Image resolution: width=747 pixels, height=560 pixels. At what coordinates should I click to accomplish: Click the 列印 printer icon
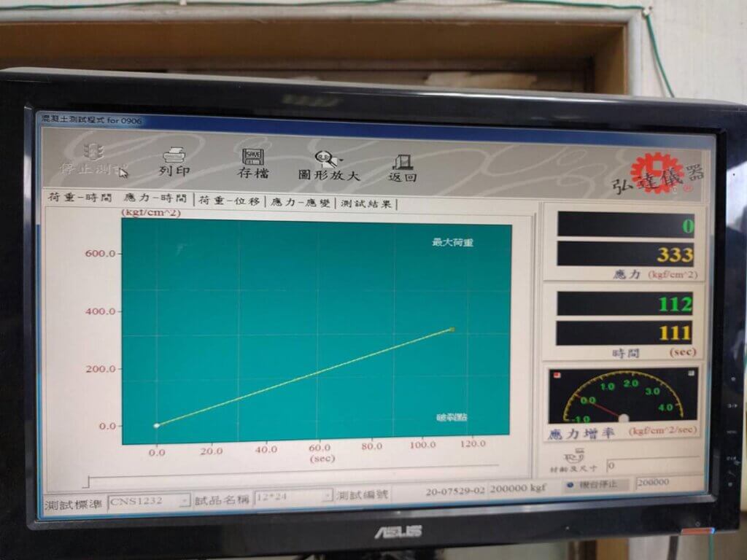[x=174, y=155]
